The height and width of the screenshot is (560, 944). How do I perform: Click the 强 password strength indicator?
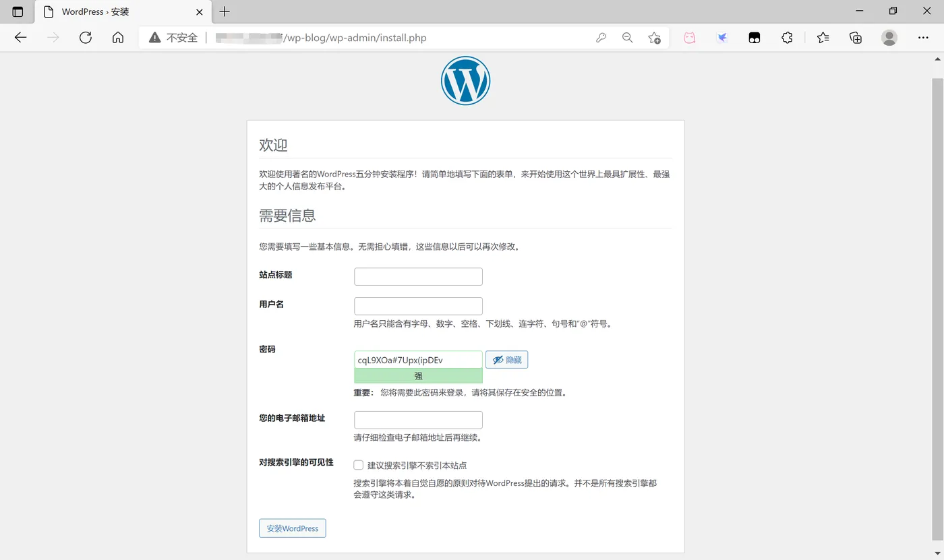[418, 376]
